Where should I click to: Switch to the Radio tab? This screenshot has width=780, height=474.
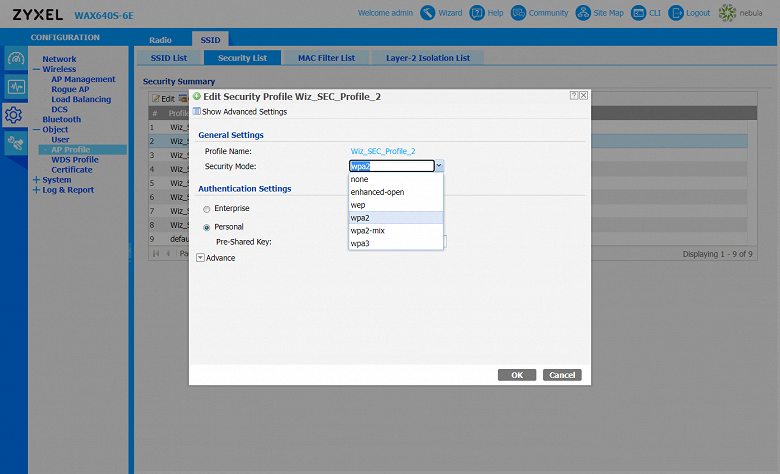pyautogui.click(x=160, y=40)
